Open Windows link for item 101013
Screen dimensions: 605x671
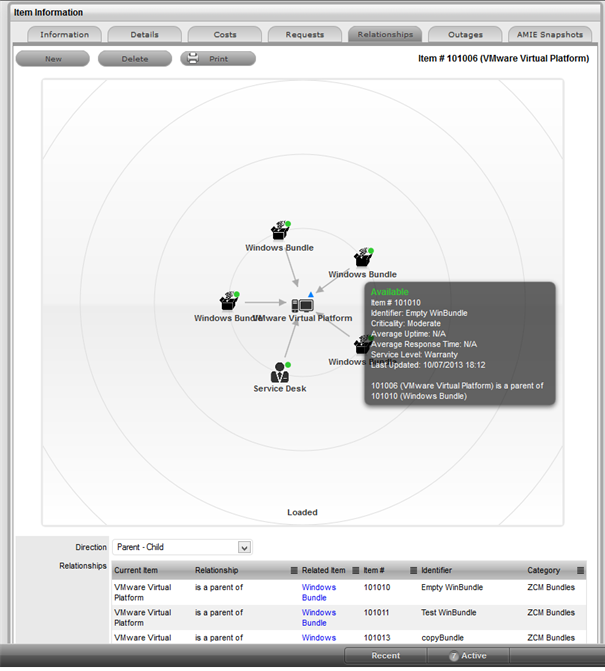(x=319, y=638)
